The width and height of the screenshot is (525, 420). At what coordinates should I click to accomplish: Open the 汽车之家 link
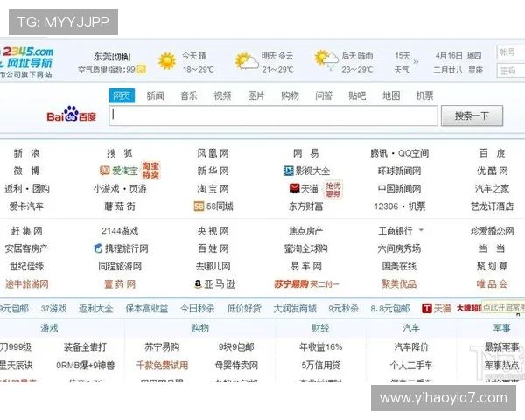click(492, 189)
